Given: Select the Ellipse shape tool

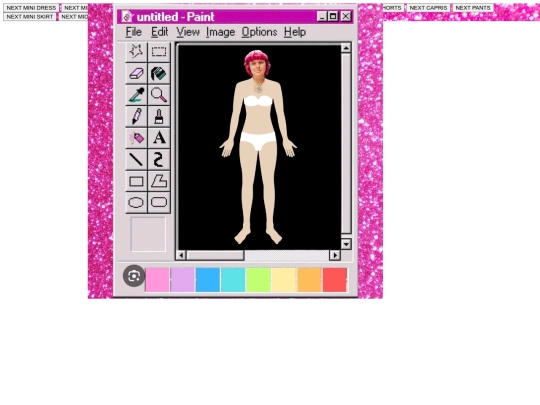Looking at the screenshot, I should (x=136, y=202).
